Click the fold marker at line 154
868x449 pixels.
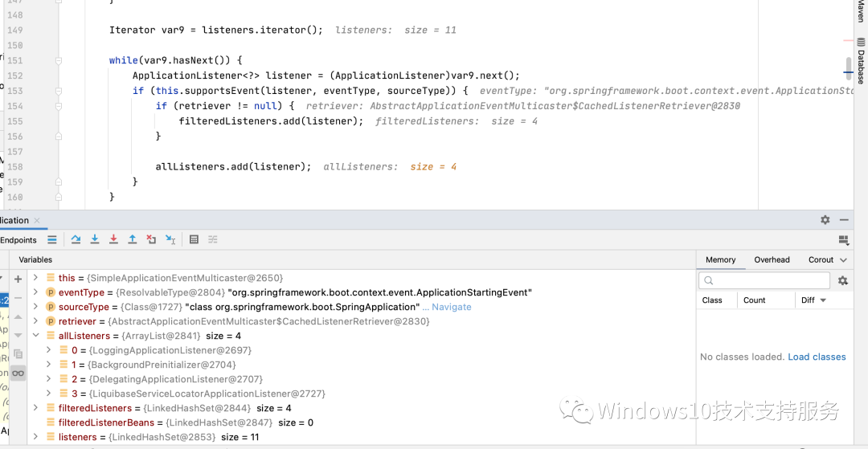59,105
